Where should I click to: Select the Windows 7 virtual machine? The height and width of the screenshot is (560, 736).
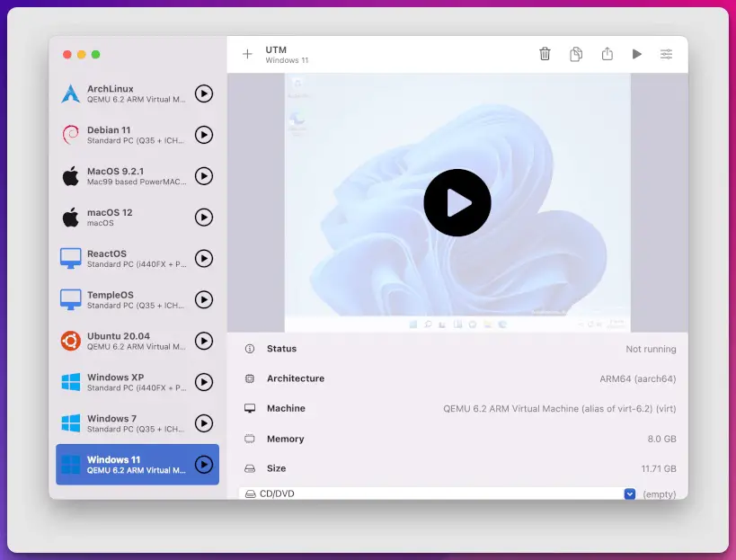[x=126, y=423]
